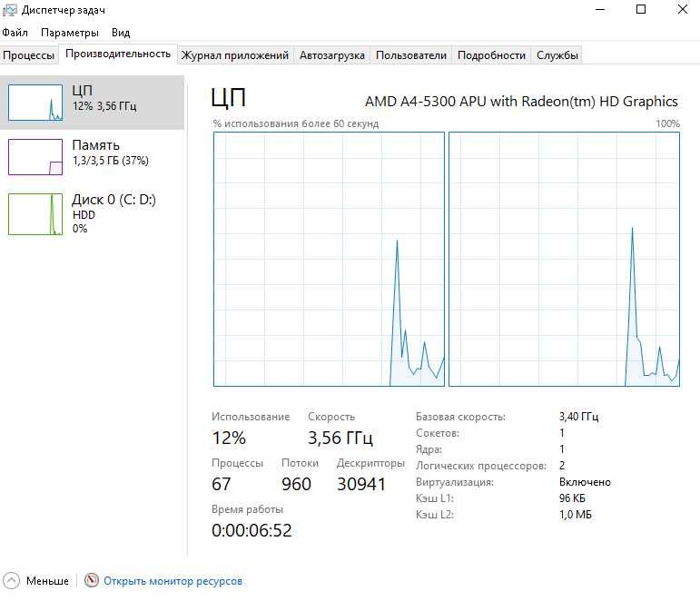Click the Виртуализация value Включено
Viewport: 700px width, 601px height.
click(x=585, y=482)
